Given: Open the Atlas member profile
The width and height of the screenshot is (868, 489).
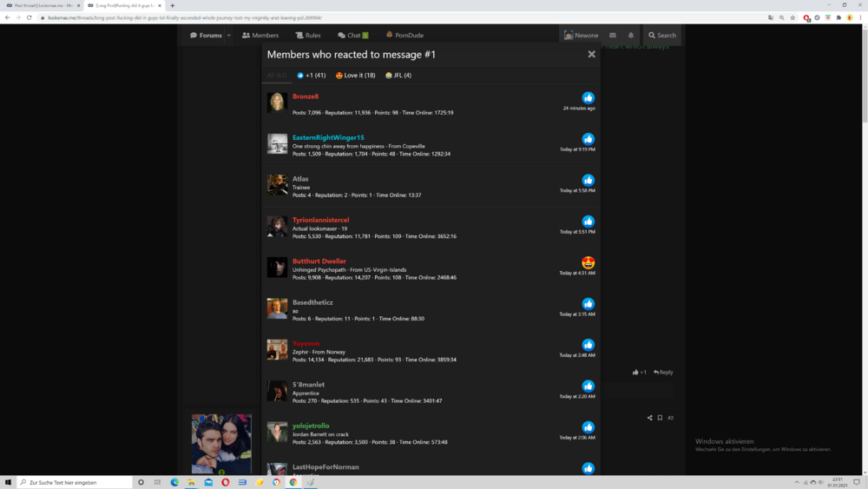Looking at the screenshot, I should click(x=300, y=179).
